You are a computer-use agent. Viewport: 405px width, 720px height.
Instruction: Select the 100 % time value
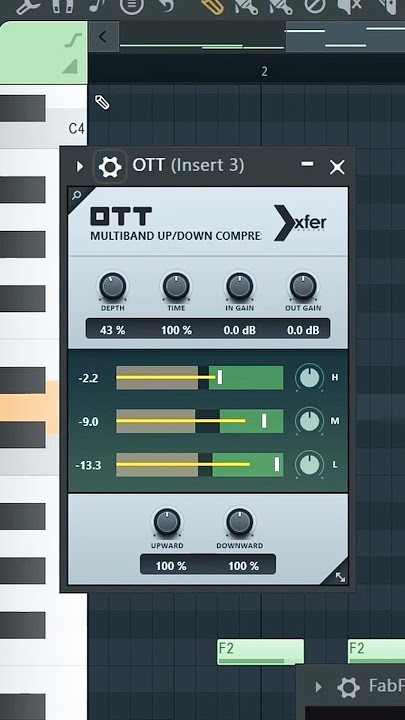click(x=176, y=330)
